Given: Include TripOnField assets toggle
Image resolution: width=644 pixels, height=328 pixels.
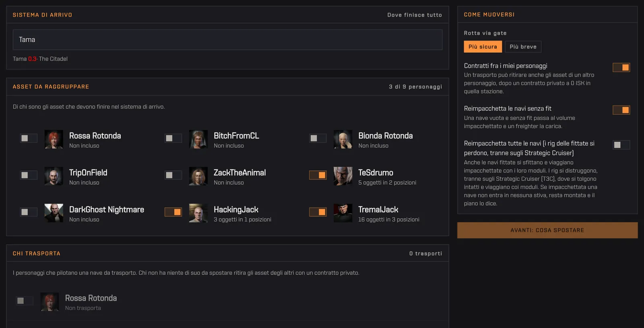Looking at the screenshot, I should (x=29, y=175).
